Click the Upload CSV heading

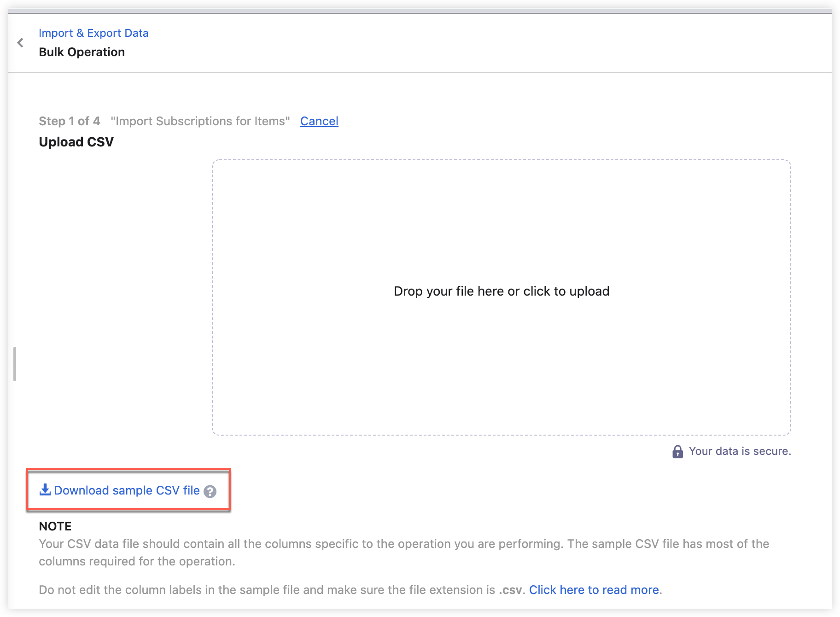click(76, 142)
